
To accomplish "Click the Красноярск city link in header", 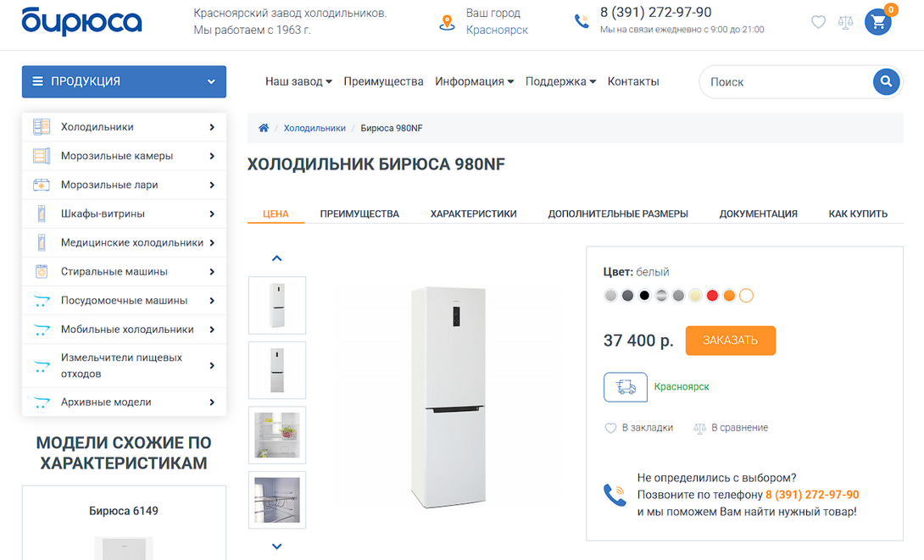I will pyautogui.click(x=497, y=30).
